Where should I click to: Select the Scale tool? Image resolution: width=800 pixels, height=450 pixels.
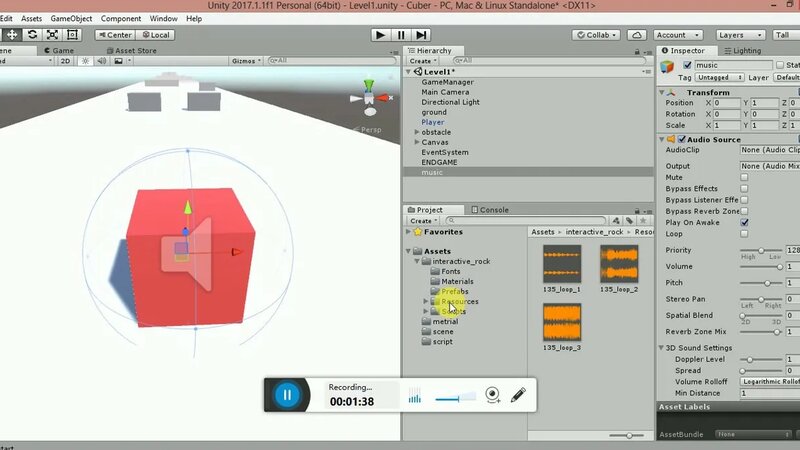click(x=52, y=35)
